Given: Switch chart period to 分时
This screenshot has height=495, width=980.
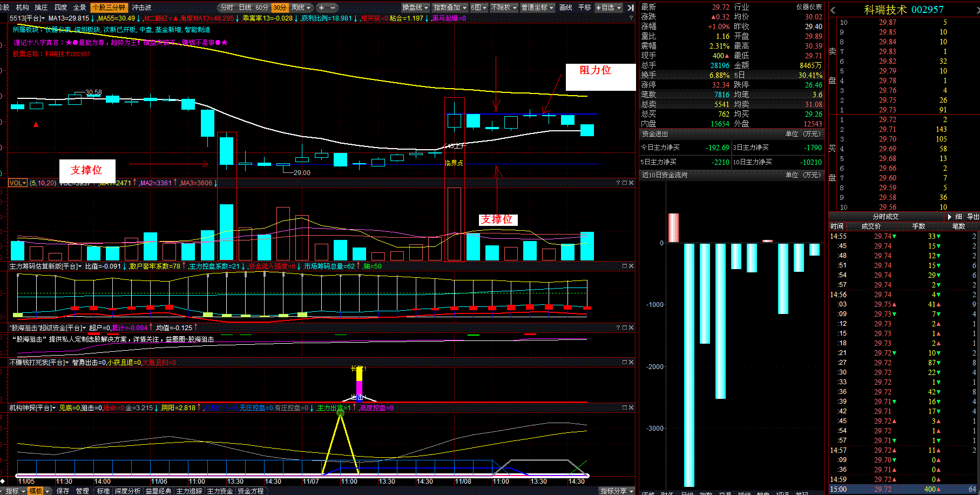Looking at the screenshot, I should (x=227, y=8).
